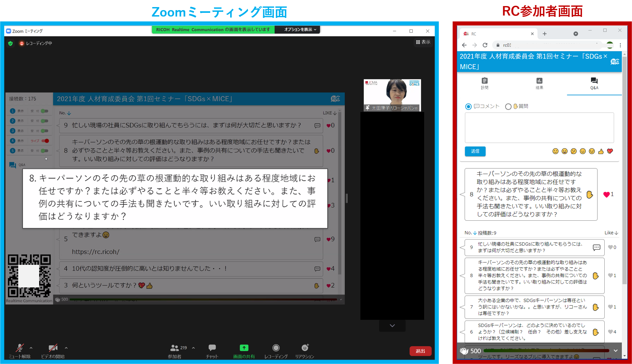The image size is (632, 364).
Task: Select the 設問 tab in the RC window
Action: (485, 83)
